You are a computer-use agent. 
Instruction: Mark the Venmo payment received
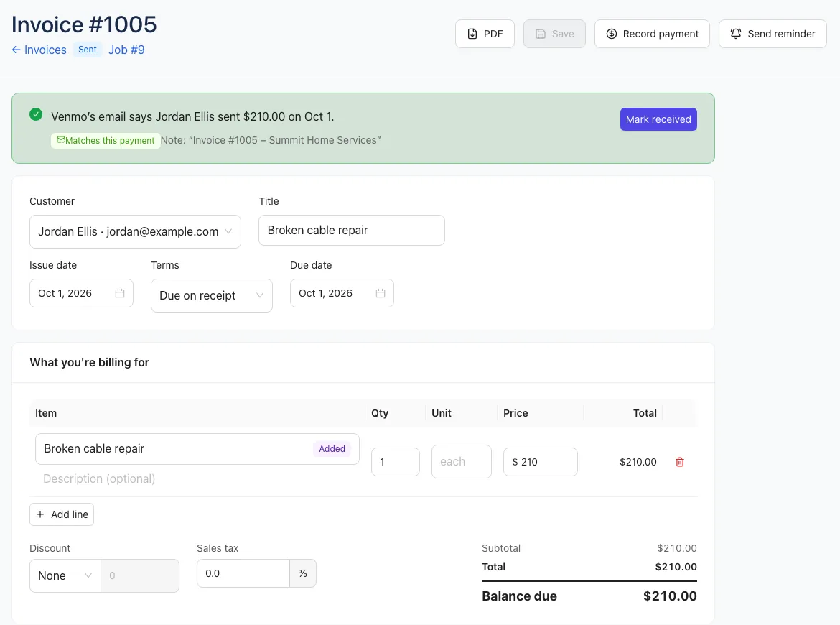coord(658,119)
